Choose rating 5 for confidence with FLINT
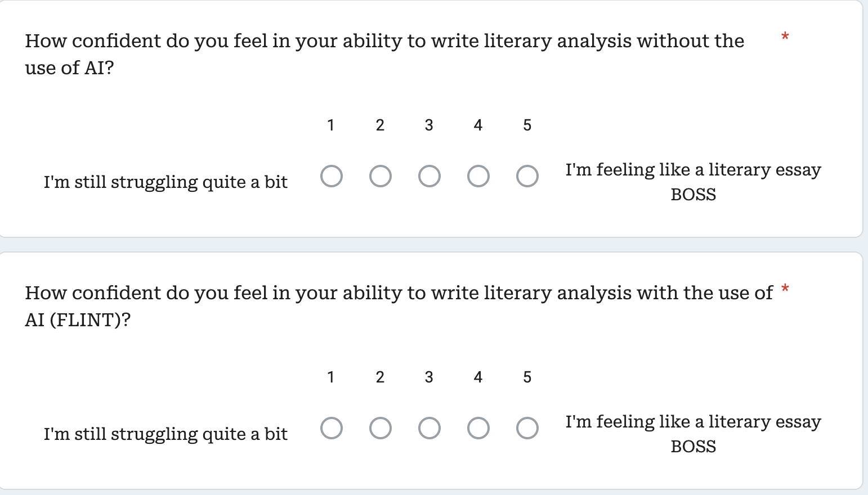868x495 pixels. (x=527, y=428)
